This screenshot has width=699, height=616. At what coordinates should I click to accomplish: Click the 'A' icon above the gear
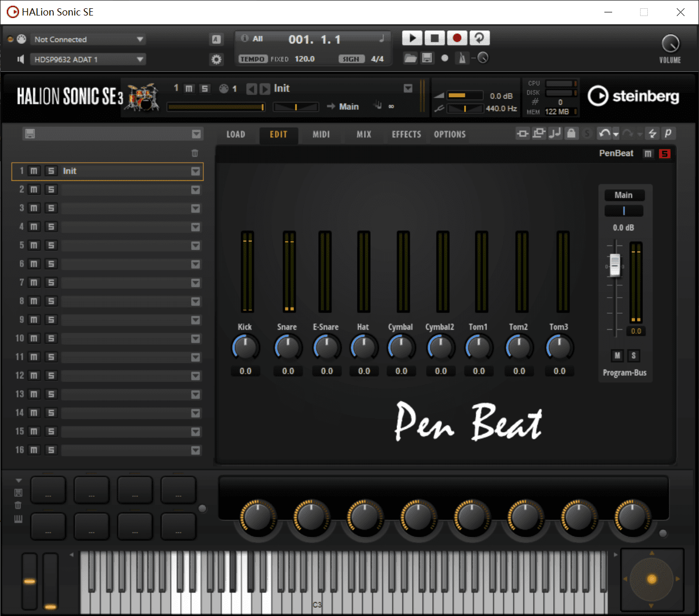pyautogui.click(x=216, y=39)
